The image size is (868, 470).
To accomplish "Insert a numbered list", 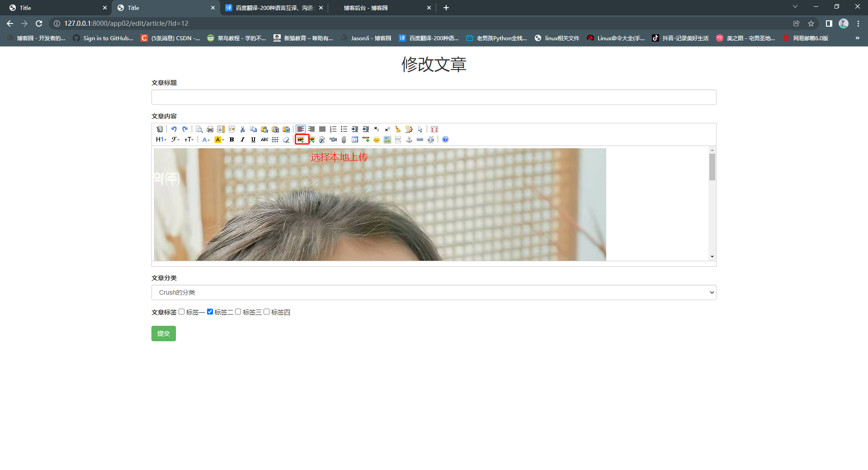I will click(x=333, y=129).
